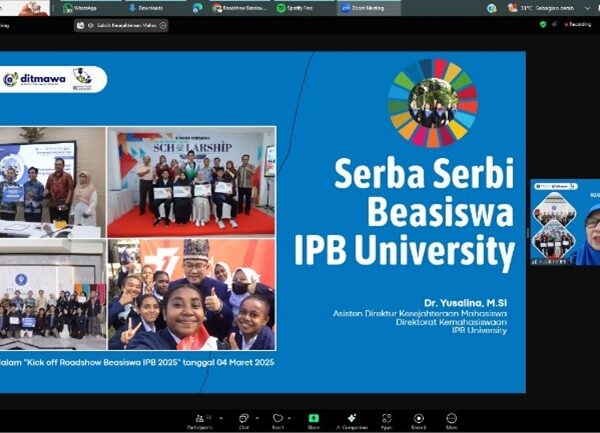
Task: Click the SDG color wheel graphic
Action: (x=432, y=103)
